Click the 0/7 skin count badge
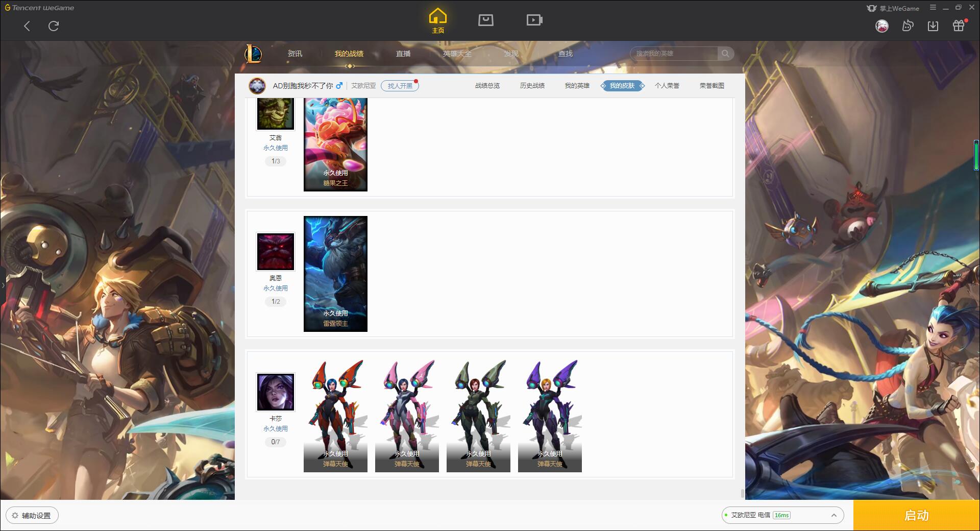980x531 pixels. point(276,442)
